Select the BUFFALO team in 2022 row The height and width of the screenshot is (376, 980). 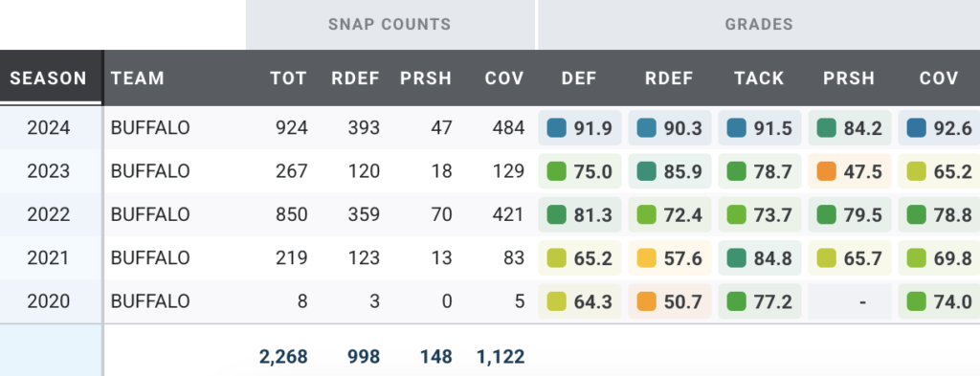click(150, 215)
